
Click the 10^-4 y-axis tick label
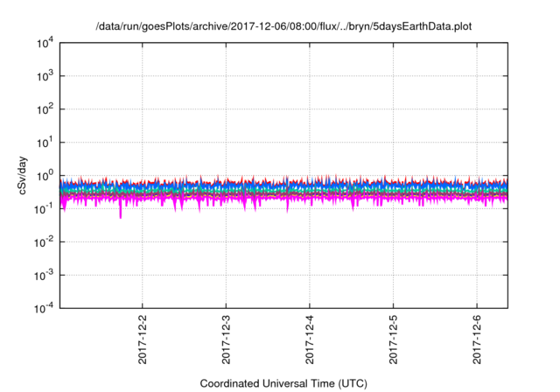pos(44,308)
